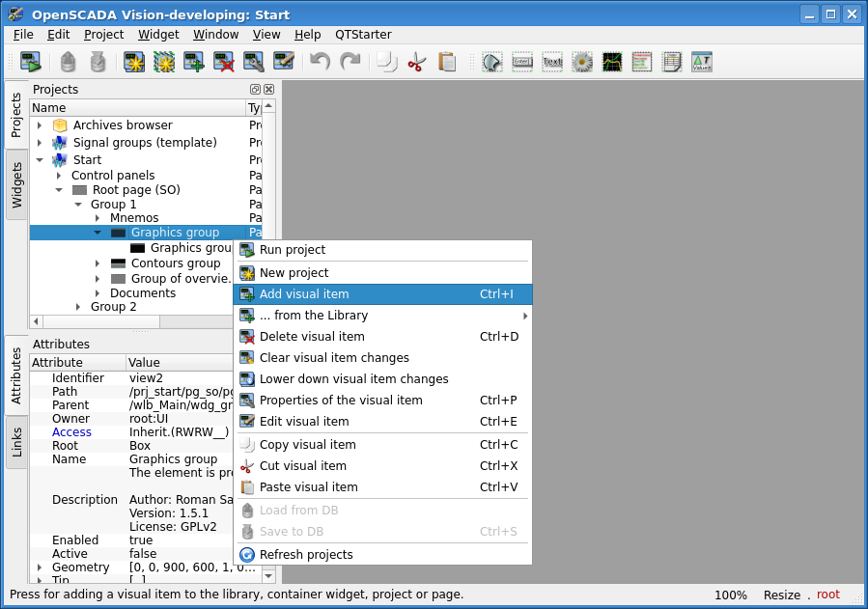Click the clipboard Paste toolbar icon

point(447,62)
